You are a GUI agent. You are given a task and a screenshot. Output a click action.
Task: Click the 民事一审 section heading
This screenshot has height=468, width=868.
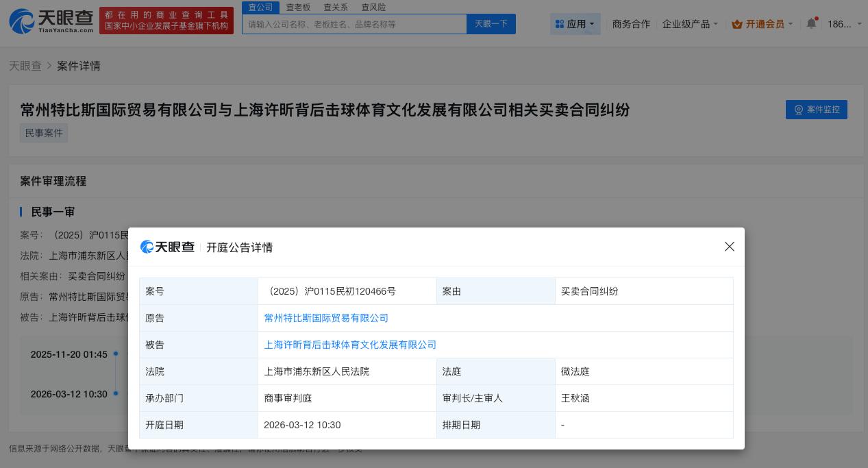[x=53, y=212]
